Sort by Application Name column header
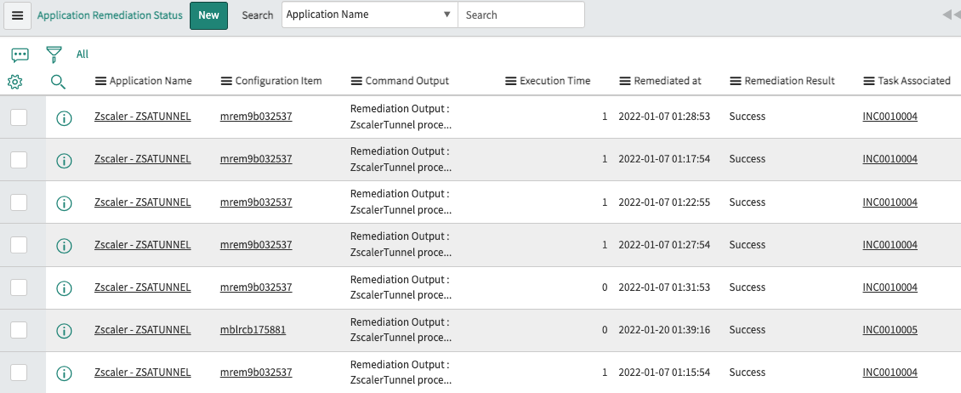This screenshot has height=393, width=961. (151, 81)
